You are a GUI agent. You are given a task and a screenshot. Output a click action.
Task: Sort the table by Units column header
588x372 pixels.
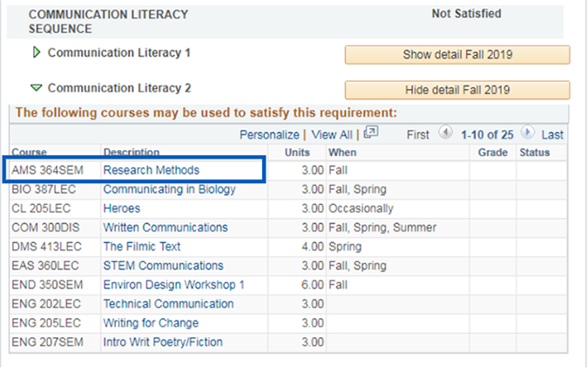(297, 152)
